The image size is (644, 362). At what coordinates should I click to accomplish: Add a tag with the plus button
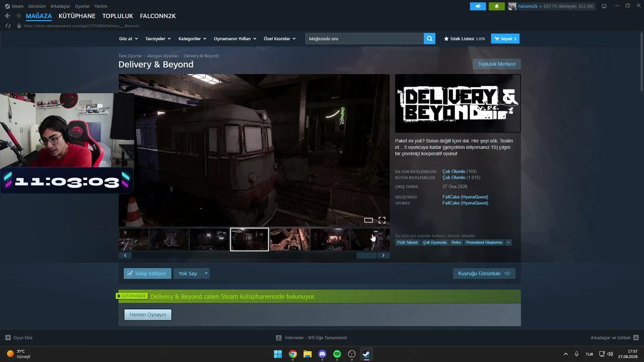508,242
